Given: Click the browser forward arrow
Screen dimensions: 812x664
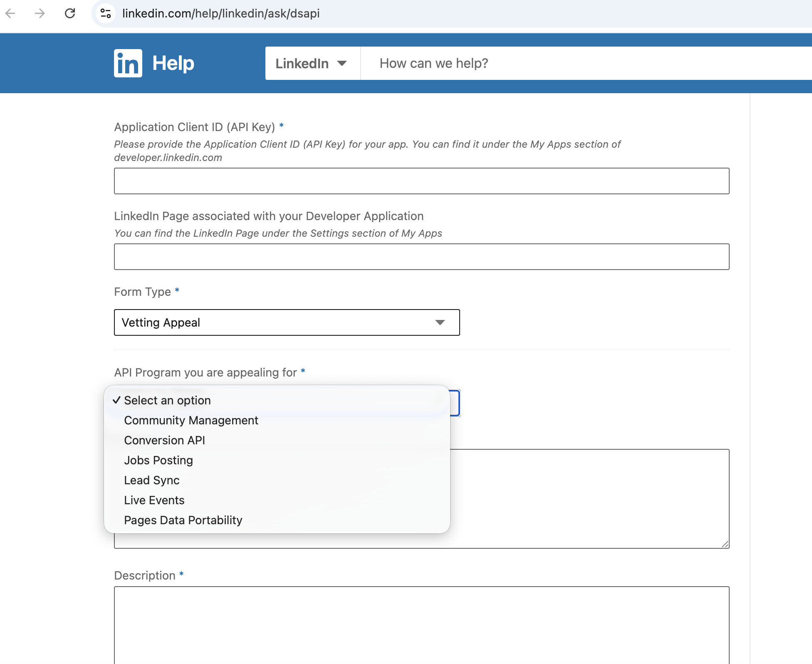Looking at the screenshot, I should point(40,14).
